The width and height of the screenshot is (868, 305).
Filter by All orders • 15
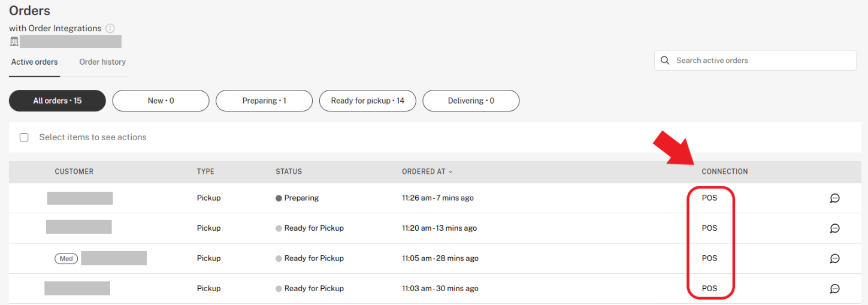click(x=58, y=101)
